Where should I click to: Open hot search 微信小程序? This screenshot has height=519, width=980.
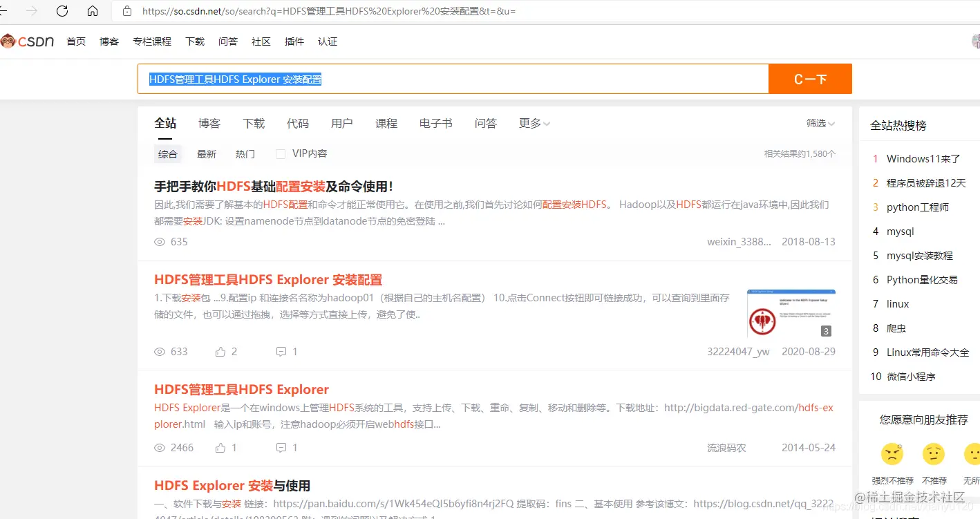tap(911, 377)
